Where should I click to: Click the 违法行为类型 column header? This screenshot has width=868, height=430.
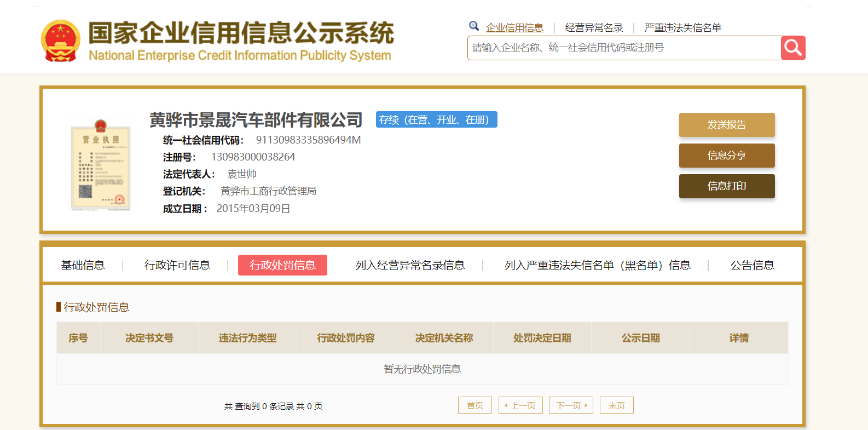point(247,338)
